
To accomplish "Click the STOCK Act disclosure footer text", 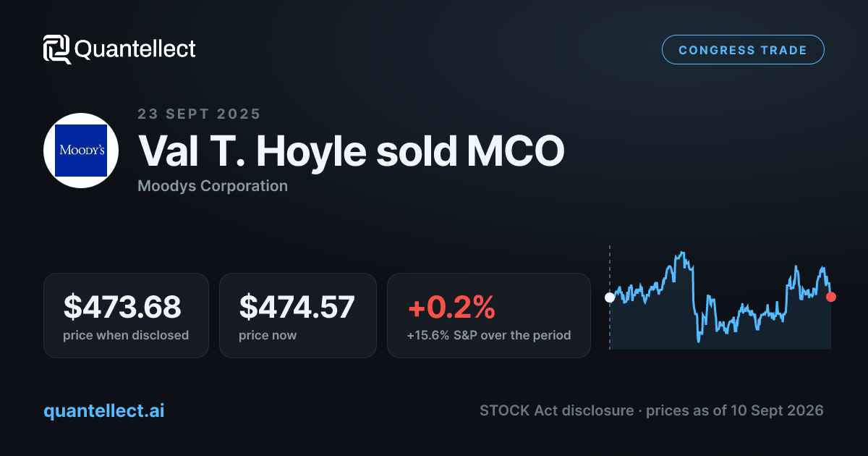I will click(556, 410).
